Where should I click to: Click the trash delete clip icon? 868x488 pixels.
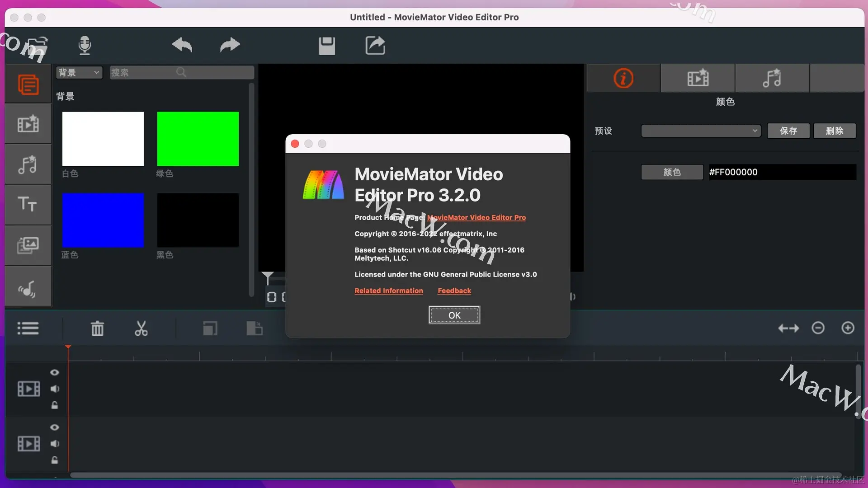coord(97,328)
